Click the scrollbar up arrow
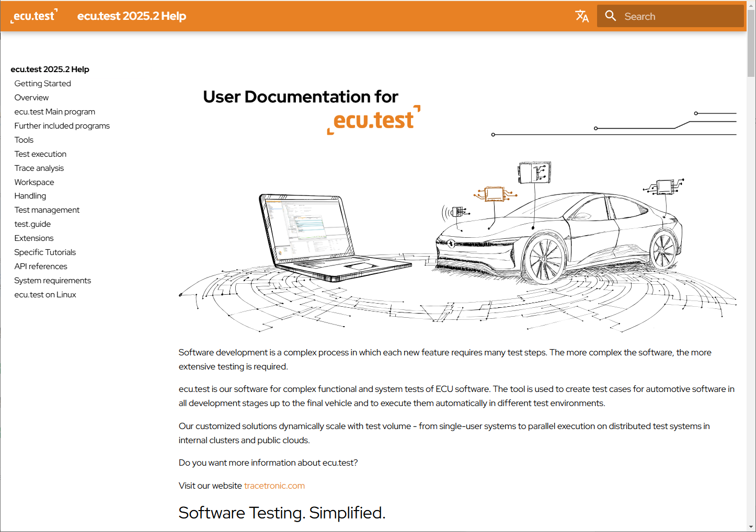The image size is (756, 532). click(751, 4)
